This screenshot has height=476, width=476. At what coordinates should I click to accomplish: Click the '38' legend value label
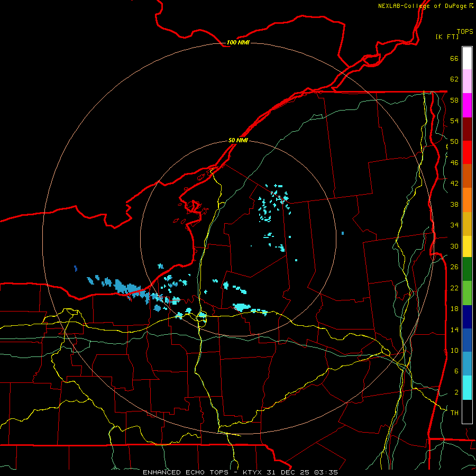point(454,204)
